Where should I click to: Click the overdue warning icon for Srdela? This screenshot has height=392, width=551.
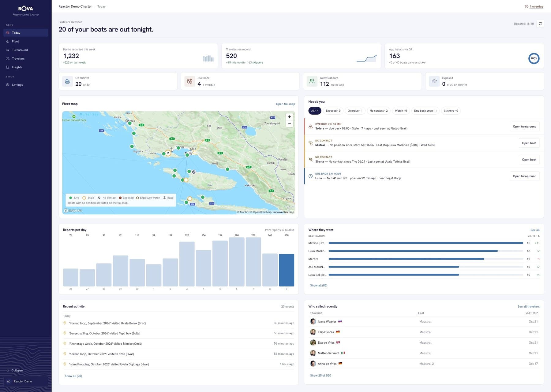(310, 126)
